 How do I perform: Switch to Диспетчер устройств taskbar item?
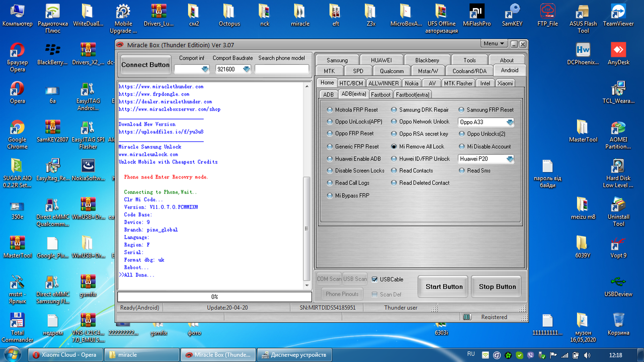[295, 354]
